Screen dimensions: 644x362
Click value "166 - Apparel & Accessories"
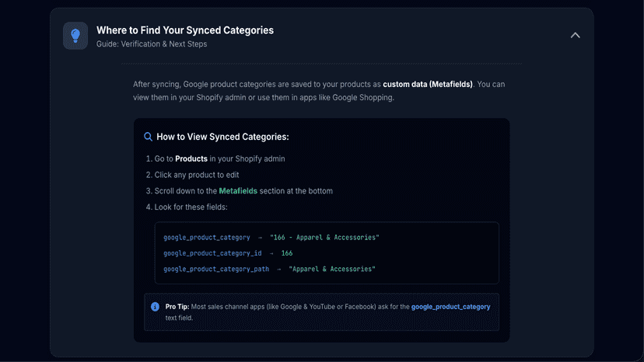pyautogui.click(x=324, y=237)
